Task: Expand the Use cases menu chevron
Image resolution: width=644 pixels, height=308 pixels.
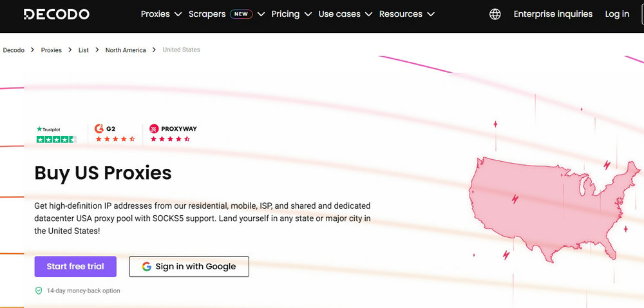Action: (x=369, y=14)
